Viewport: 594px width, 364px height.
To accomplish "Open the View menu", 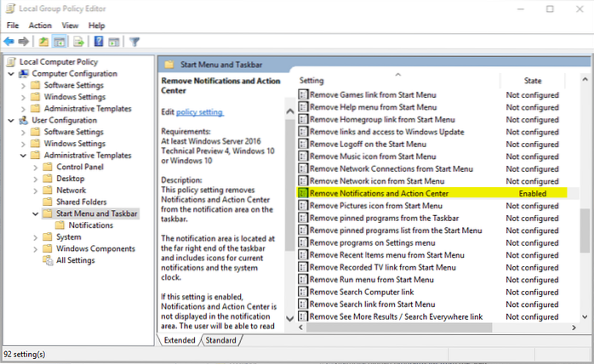I will pos(71,26).
